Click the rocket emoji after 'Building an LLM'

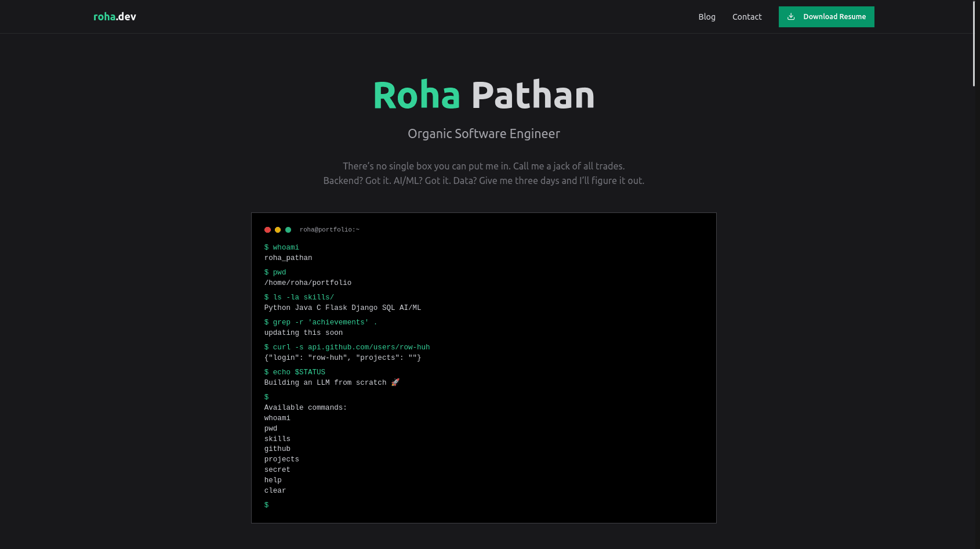coord(395,382)
